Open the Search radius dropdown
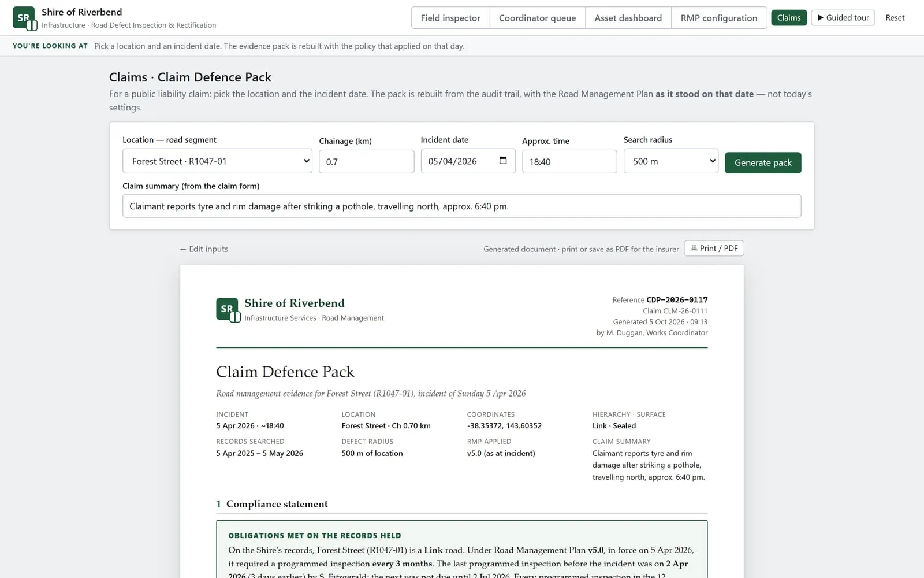924x578 pixels. tap(671, 161)
